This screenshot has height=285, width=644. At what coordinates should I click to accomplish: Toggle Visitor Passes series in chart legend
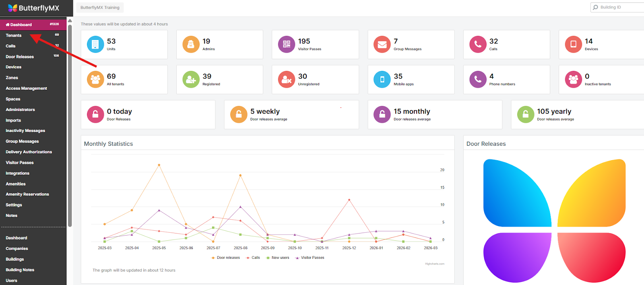pyautogui.click(x=312, y=258)
